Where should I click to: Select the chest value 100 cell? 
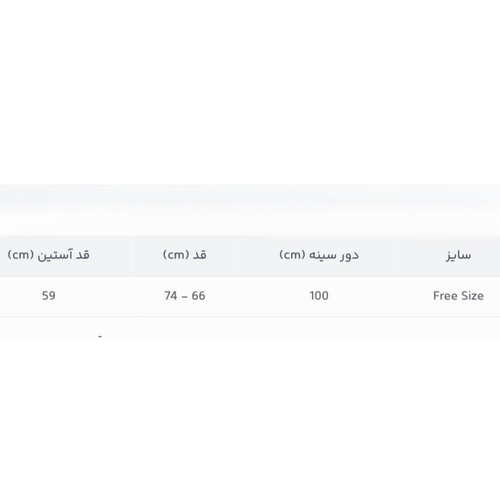[x=319, y=296]
